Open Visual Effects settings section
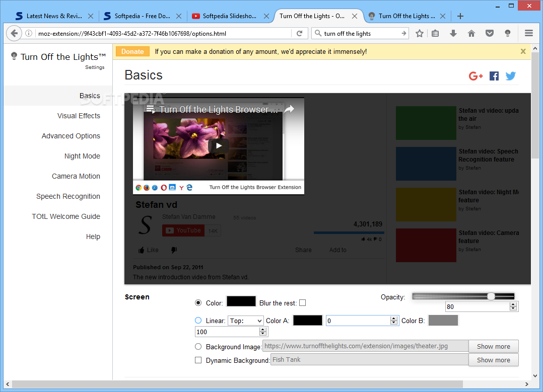The image size is (543, 392). pos(79,116)
